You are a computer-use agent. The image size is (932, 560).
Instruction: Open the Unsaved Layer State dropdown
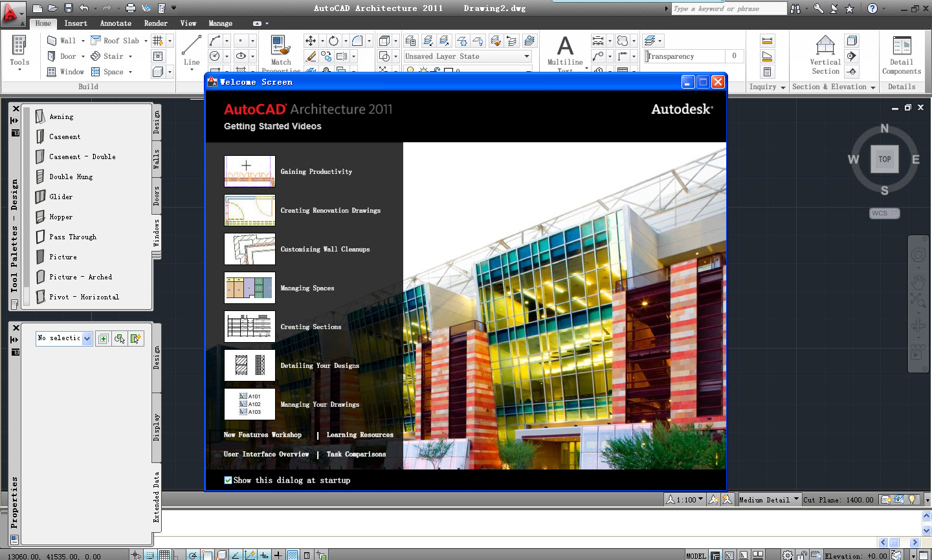click(x=527, y=56)
